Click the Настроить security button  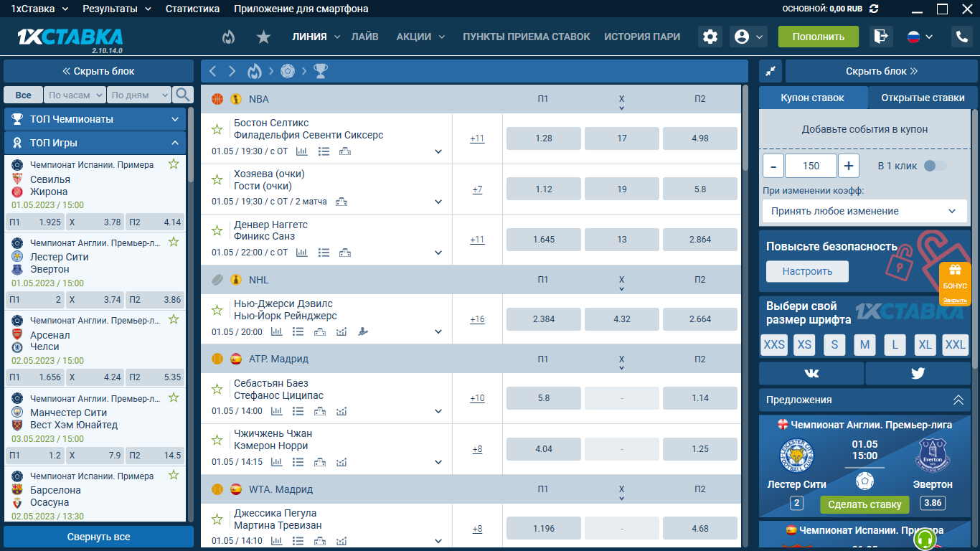(x=807, y=271)
